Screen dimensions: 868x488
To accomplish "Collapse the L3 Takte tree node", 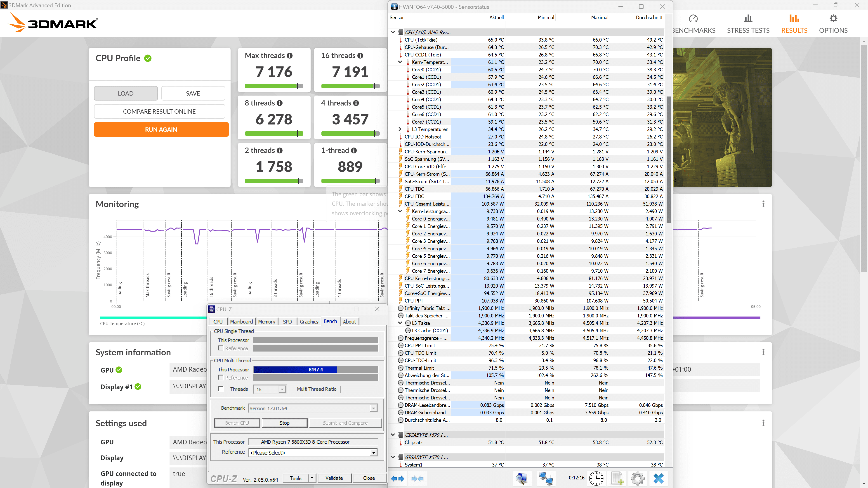I will (x=400, y=323).
